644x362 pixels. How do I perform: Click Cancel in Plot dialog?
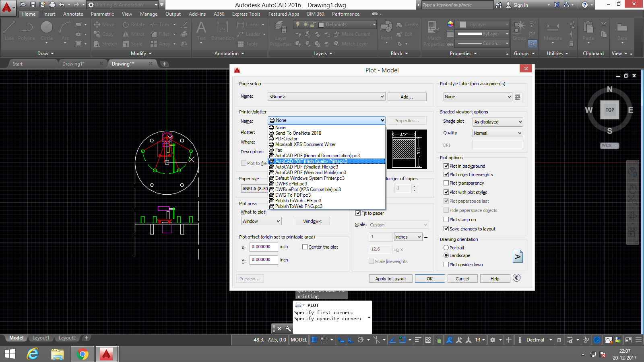coord(462,279)
